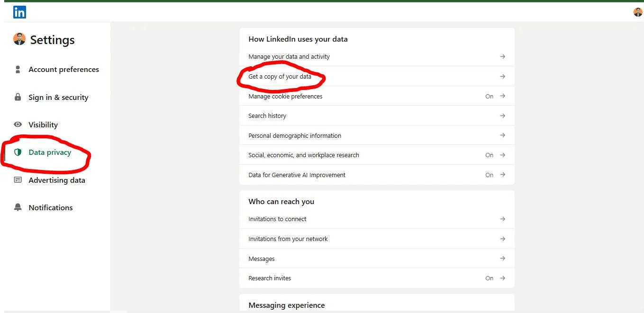The height and width of the screenshot is (313, 644).
Task: Click arrow for Get a copy of your data
Action: [x=503, y=76]
